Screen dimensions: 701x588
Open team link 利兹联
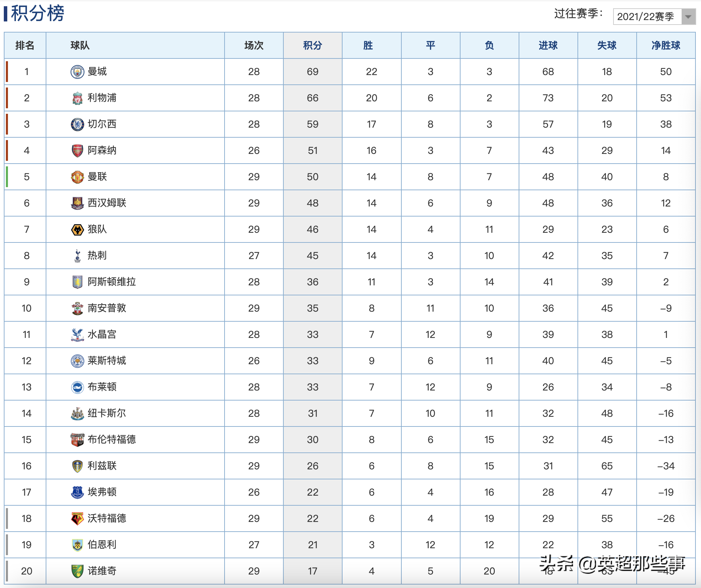coord(102,466)
